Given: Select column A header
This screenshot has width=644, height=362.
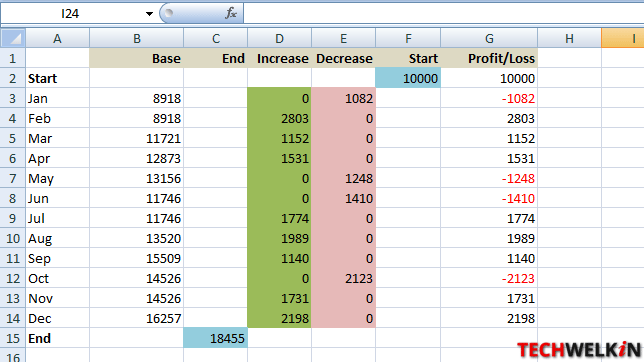Looking at the screenshot, I should (58, 38).
